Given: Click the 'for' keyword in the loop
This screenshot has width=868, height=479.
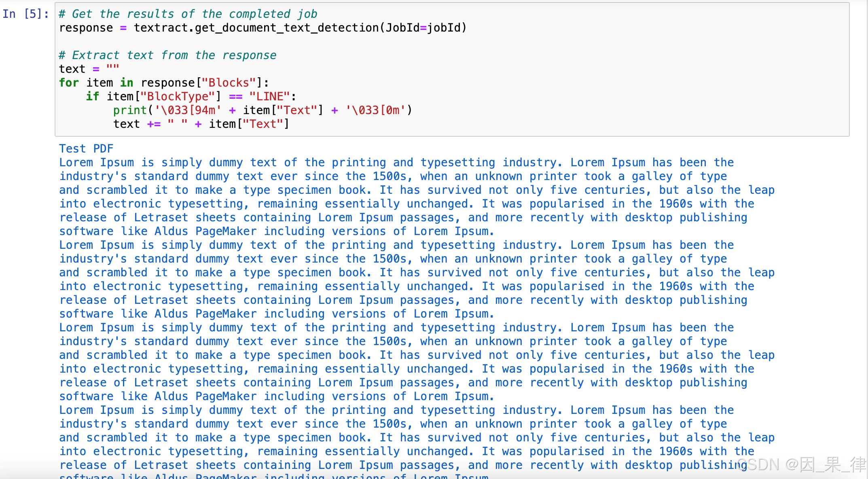Looking at the screenshot, I should coord(69,83).
